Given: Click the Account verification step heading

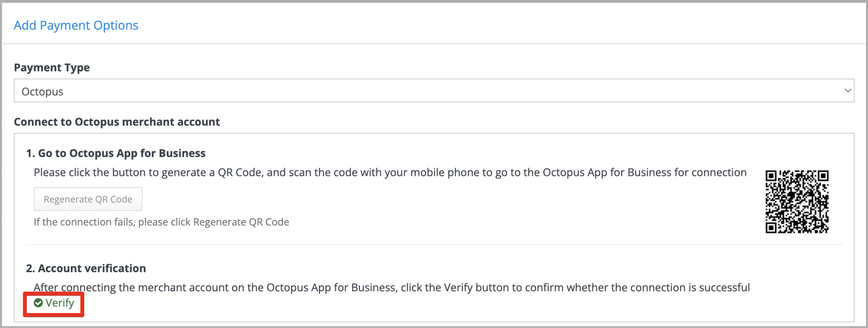Looking at the screenshot, I should click(x=86, y=268).
